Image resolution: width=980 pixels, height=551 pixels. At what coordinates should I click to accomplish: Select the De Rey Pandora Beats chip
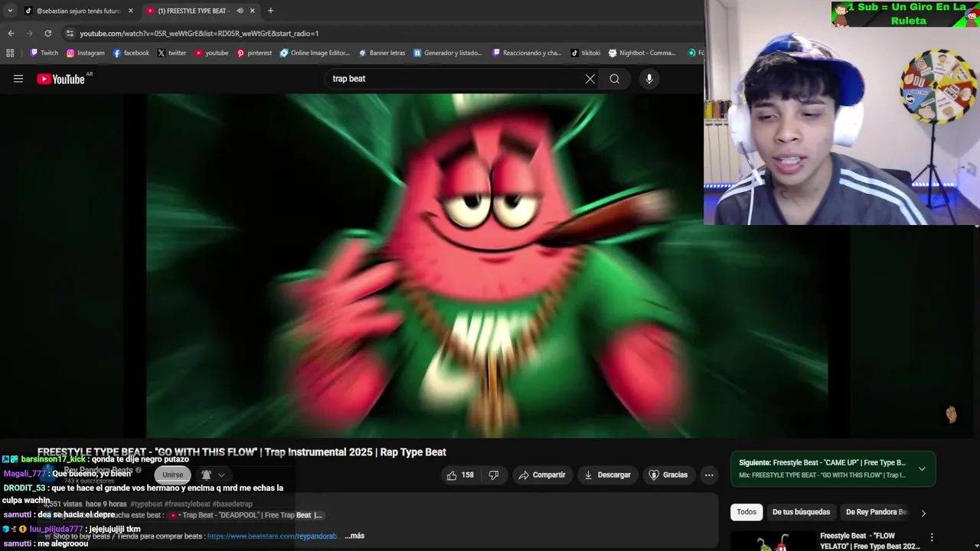[876, 512]
